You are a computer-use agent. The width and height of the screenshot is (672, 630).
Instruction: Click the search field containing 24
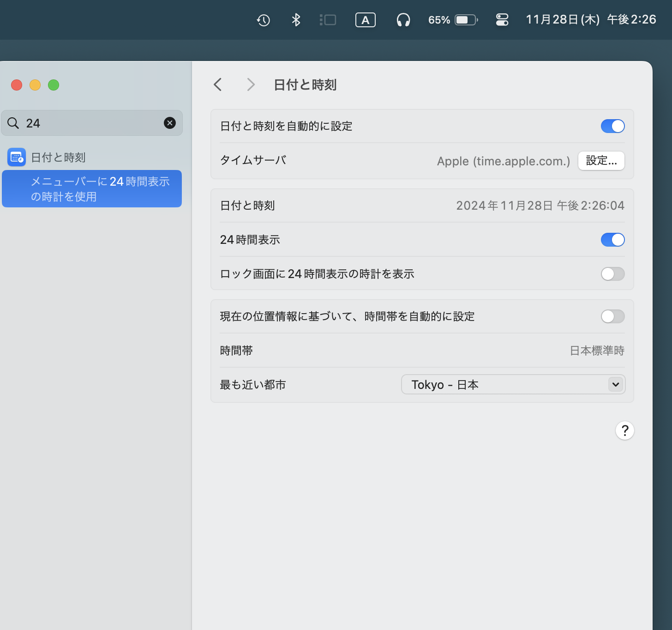(x=92, y=123)
